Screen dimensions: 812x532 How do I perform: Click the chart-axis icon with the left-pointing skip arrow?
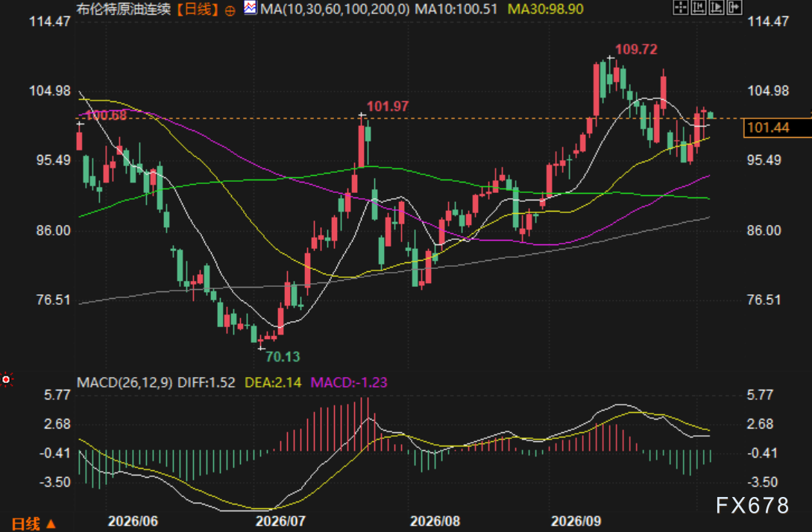click(699, 7)
